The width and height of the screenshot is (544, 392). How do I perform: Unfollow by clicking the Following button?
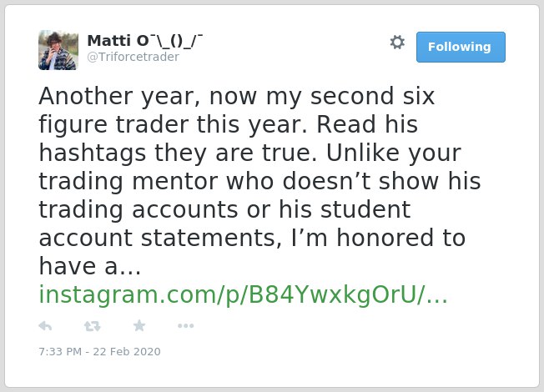click(461, 47)
